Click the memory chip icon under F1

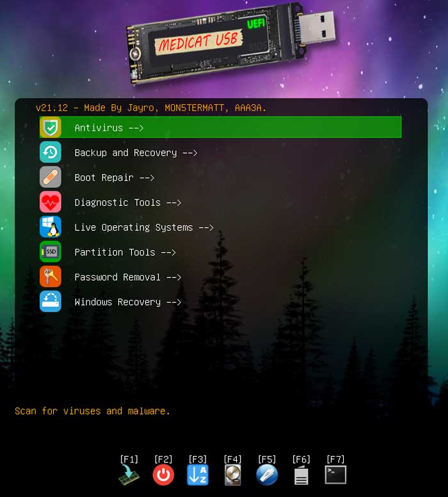pos(129,475)
